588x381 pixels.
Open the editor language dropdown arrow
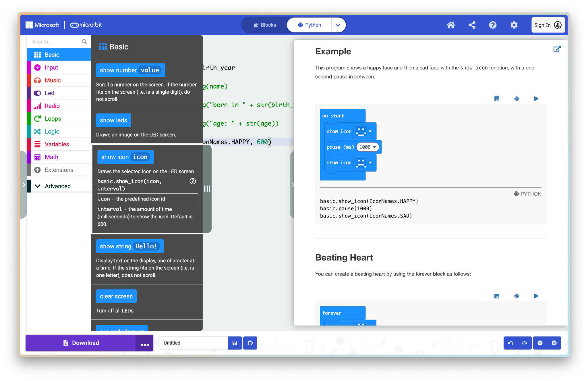pyautogui.click(x=338, y=25)
